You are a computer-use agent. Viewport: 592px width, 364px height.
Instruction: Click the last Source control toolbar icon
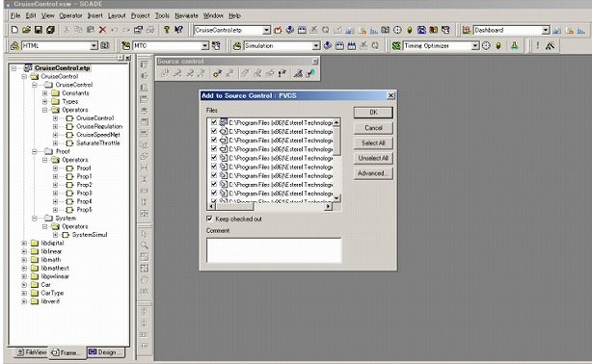pyautogui.click(x=310, y=73)
